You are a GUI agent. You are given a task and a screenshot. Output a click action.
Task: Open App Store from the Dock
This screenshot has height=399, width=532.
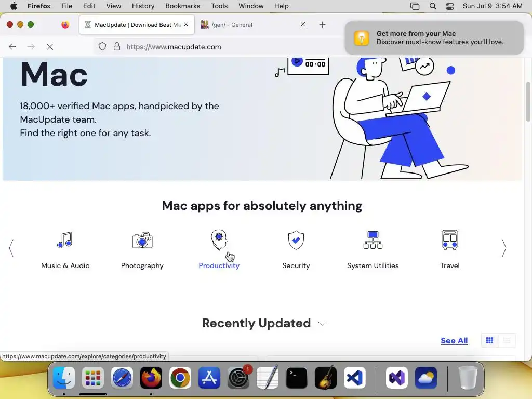click(209, 378)
